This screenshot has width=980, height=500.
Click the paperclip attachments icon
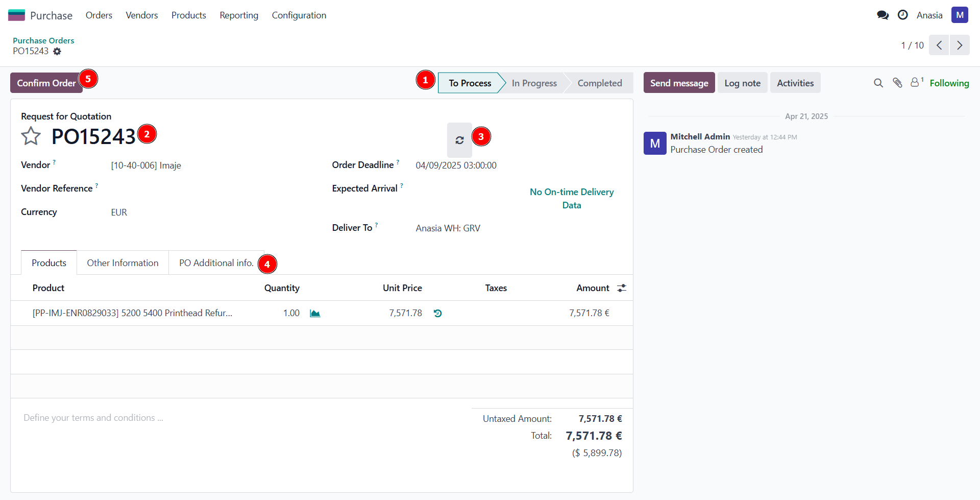coord(897,83)
